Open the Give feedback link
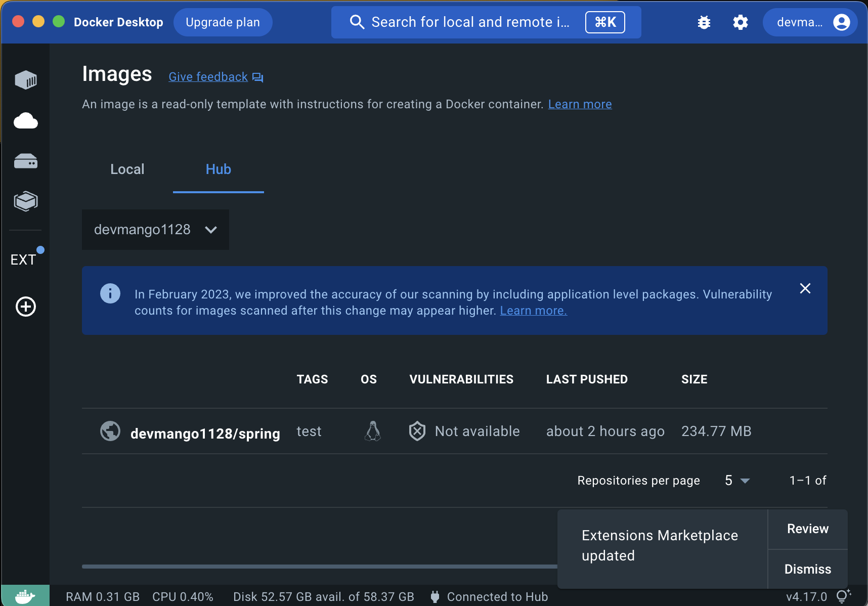Image resolution: width=868 pixels, height=606 pixels. pos(208,77)
